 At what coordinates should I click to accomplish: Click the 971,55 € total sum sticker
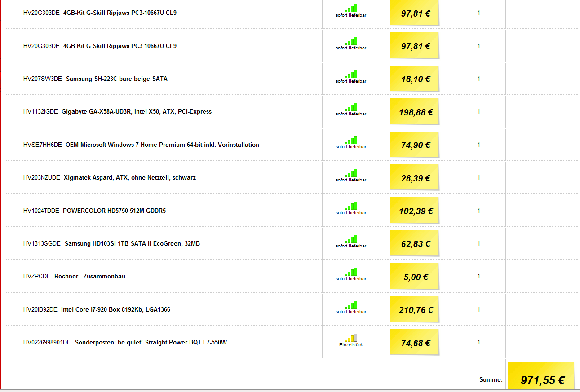tap(541, 376)
